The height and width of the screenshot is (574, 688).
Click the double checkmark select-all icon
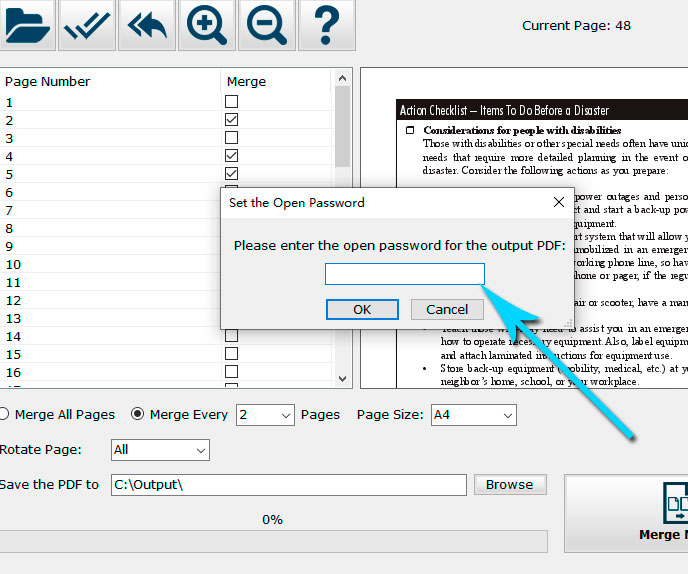click(87, 26)
